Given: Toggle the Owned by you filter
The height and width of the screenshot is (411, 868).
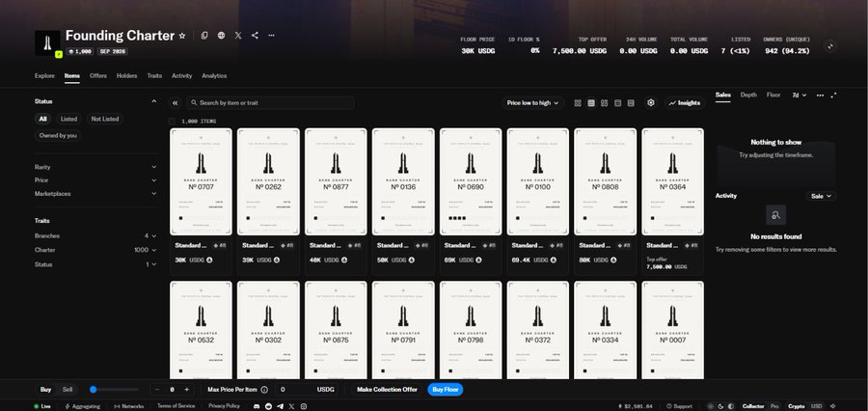Looking at the screenshot, I should (58, 136).
